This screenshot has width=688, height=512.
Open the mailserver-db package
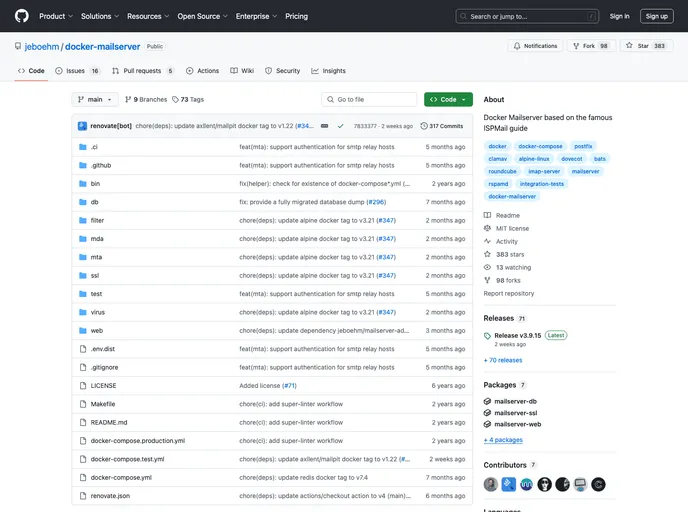point(515,401)
